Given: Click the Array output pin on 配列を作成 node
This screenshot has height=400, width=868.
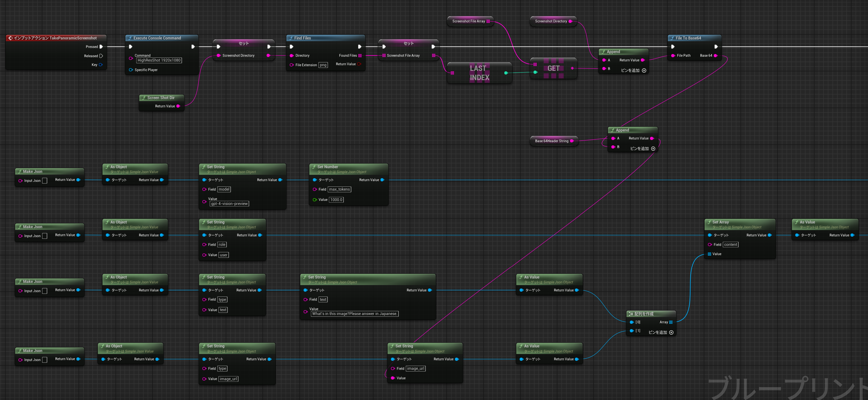Looking at the screenshot, I should (x=670, y=322).
